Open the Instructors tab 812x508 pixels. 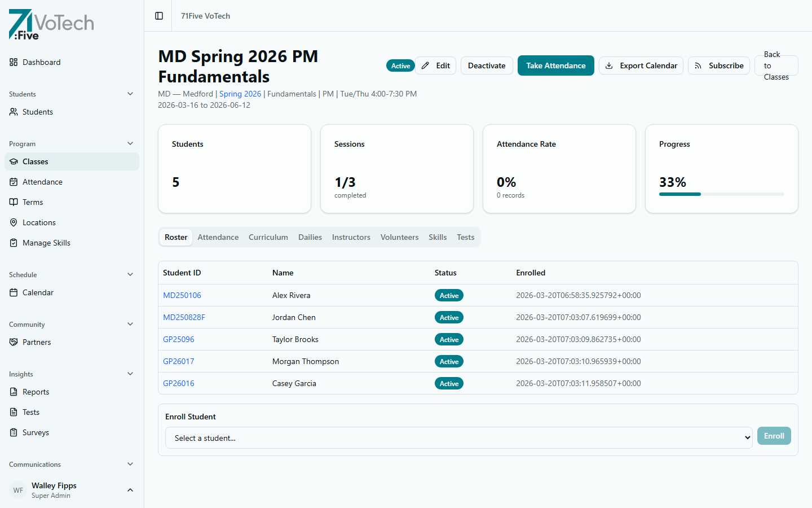[x=351, y=237]
